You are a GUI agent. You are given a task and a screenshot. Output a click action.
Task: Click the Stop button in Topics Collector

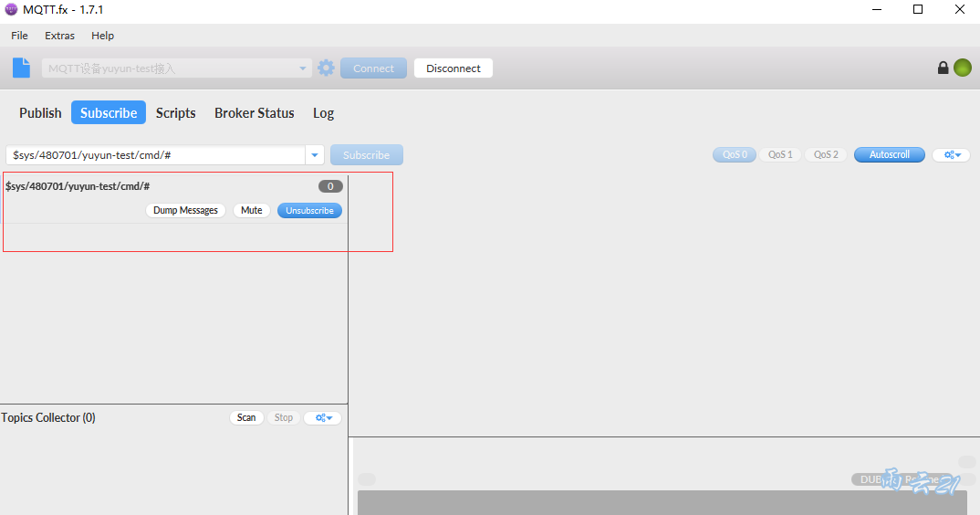point(283,417)
